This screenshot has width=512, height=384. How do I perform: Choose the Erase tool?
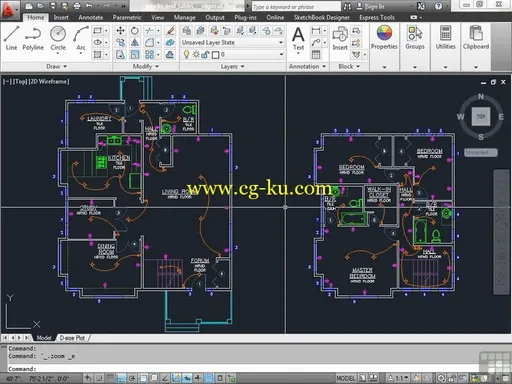click(170, 31)
